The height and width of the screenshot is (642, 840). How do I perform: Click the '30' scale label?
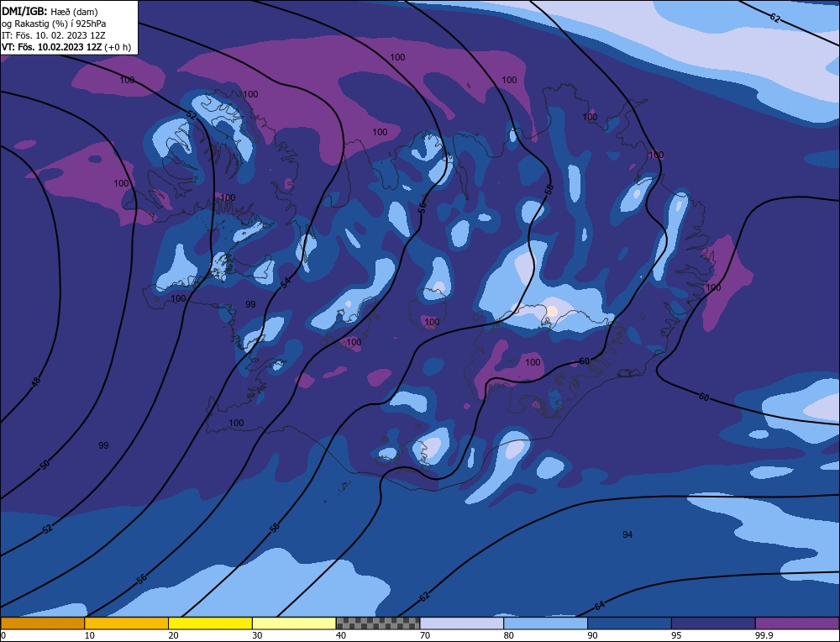click(257, 635)
